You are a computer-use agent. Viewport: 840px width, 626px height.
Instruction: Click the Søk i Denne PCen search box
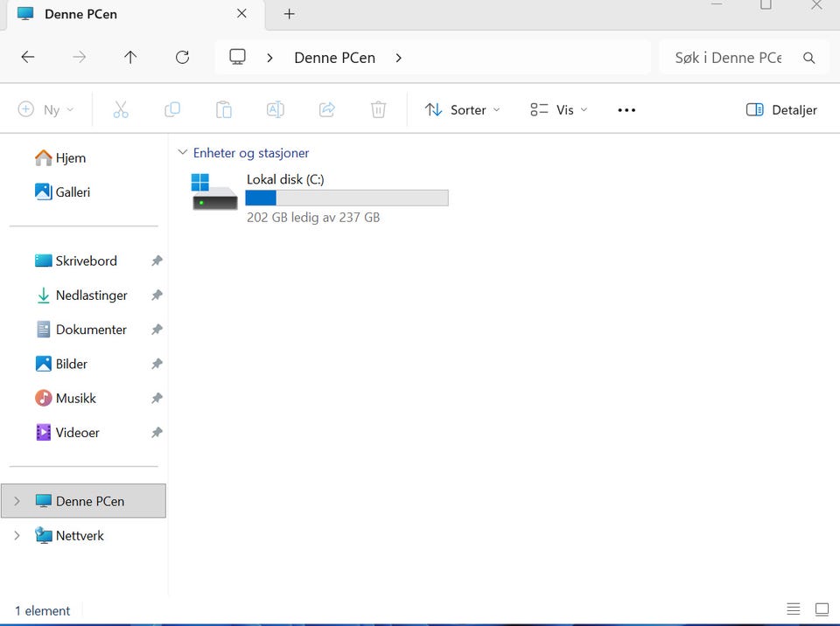click(x=728, y=58)
